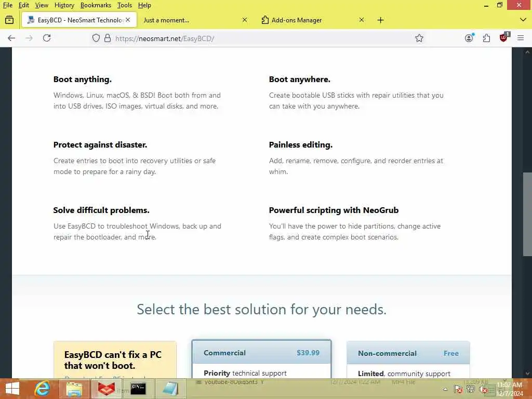The image size is (532, 399).
Task: Open the Firefox hamburger application menu
Action: (521, 38)
